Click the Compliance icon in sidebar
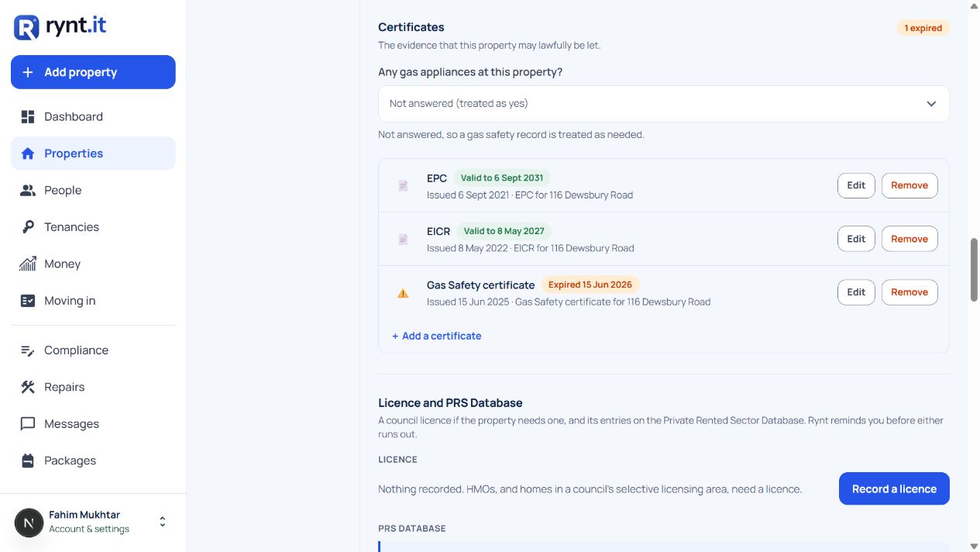Image resolution: width=980 pixels, height=552 pixels. (28, 350)
